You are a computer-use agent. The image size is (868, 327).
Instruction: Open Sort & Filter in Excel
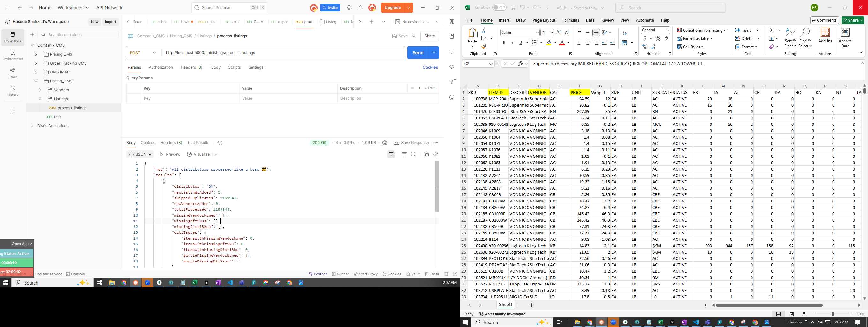click(x=790, y=38)
